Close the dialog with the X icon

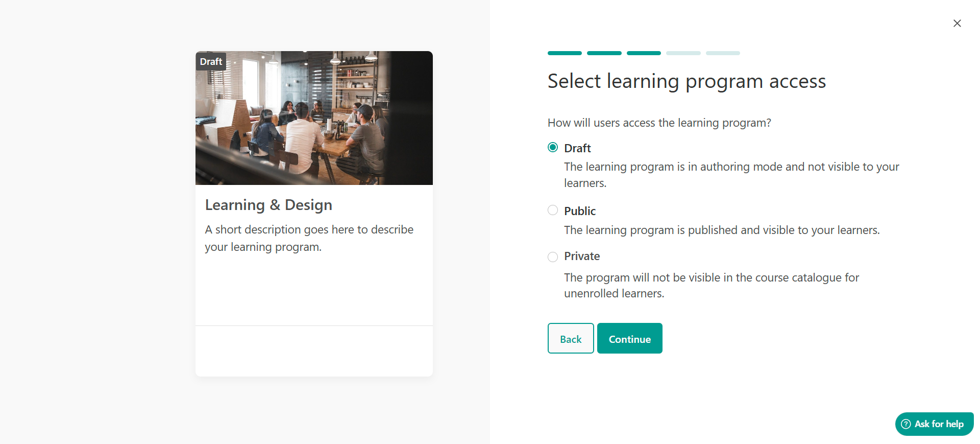tap(957, 24)
